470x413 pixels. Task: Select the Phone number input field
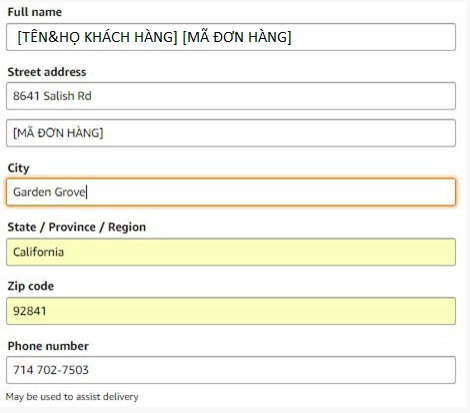[231, 370]
